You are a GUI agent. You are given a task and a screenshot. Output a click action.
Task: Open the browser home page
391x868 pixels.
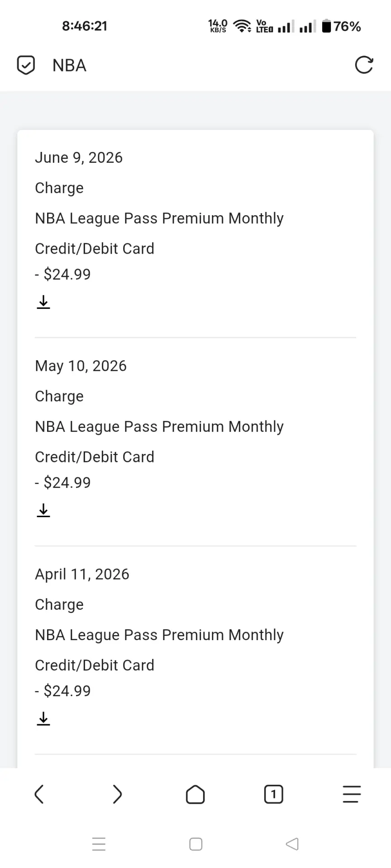coord(195,794)
